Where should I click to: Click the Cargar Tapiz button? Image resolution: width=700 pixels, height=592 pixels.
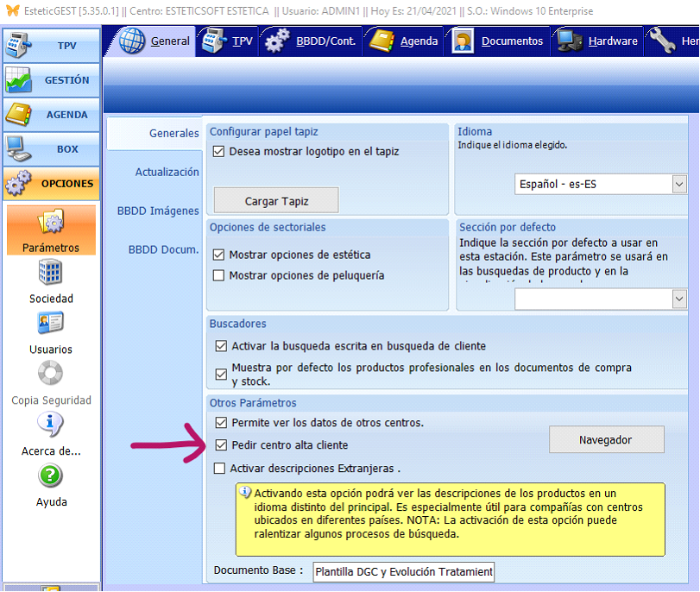click(276, 201)
